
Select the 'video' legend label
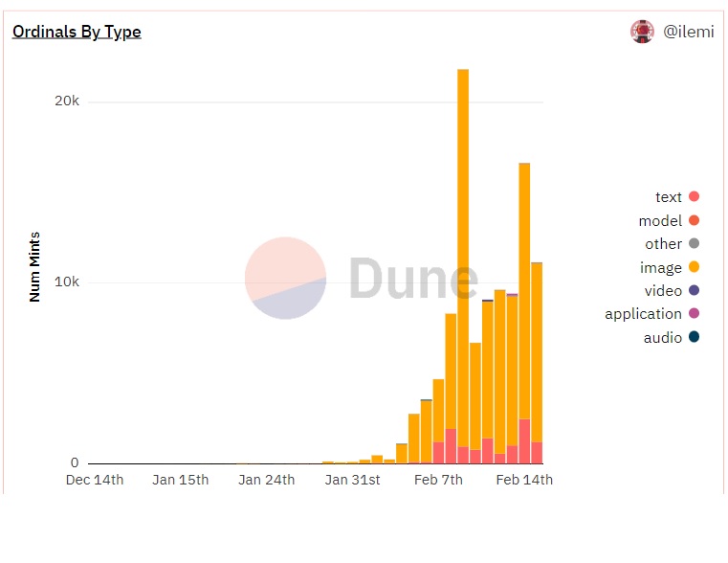tap(663, 291)
